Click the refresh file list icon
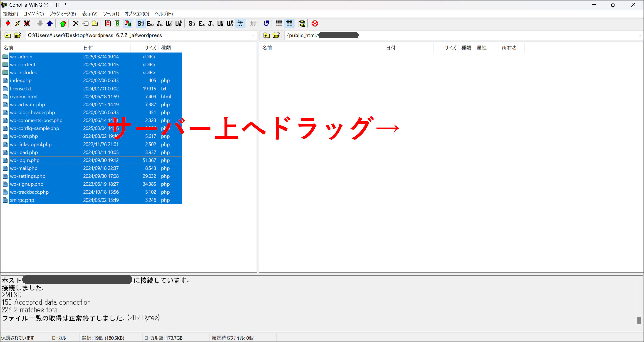Viewport: 644px width, 342px height. click(266, 23)
